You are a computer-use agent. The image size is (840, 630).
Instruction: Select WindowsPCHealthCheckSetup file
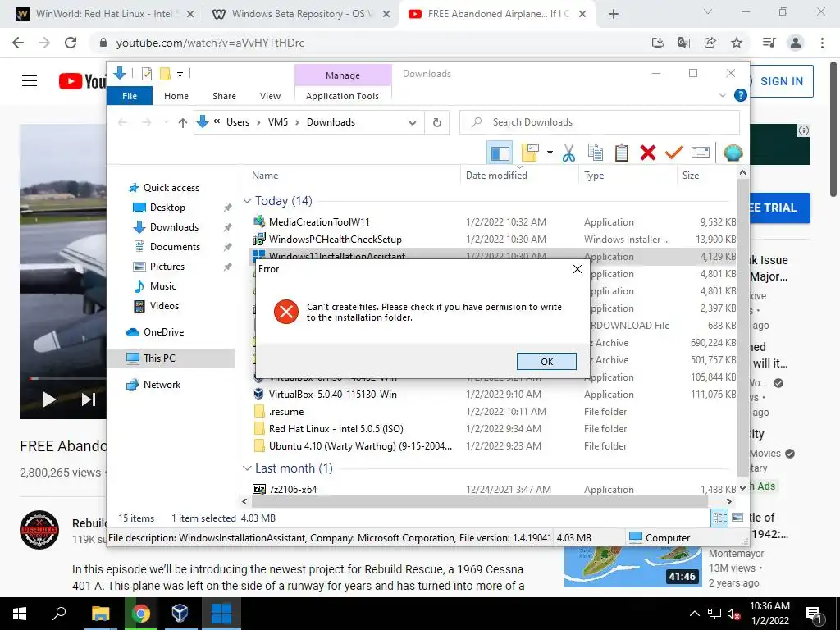[335, 240]
